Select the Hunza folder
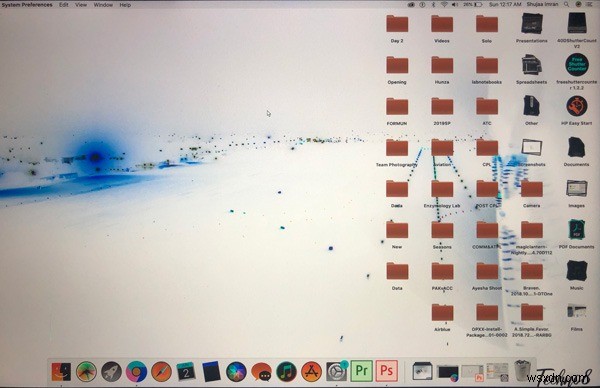Image resolution: width=600 pixels, height=388 pixels. [442, 66]
